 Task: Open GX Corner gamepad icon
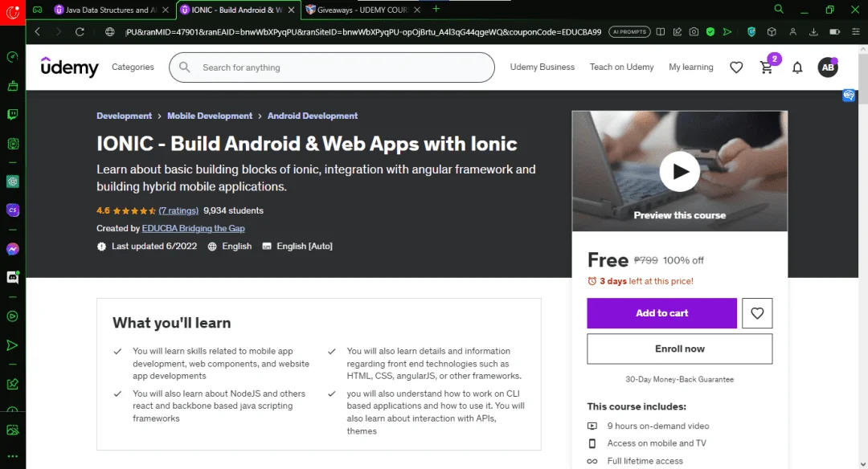pyautogui.click(x=37, y=10)
